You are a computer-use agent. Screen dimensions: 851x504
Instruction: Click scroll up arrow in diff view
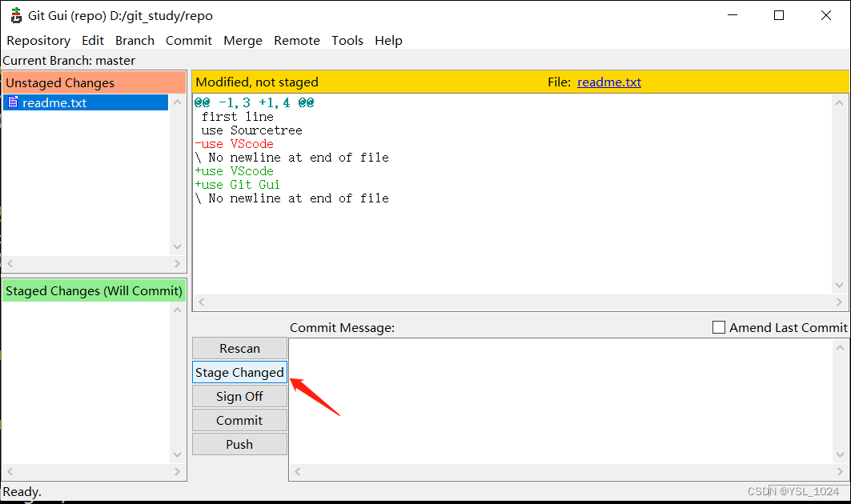coord(840,102)
